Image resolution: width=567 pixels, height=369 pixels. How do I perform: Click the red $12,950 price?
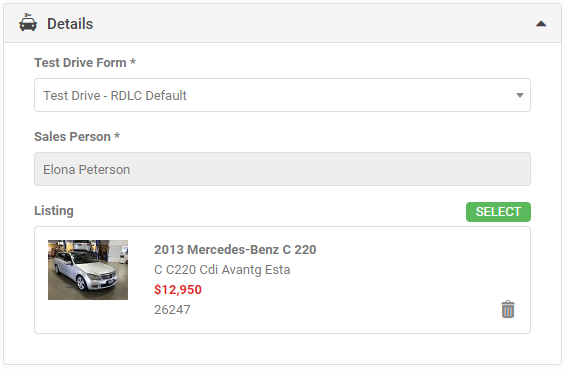(178, 289)
